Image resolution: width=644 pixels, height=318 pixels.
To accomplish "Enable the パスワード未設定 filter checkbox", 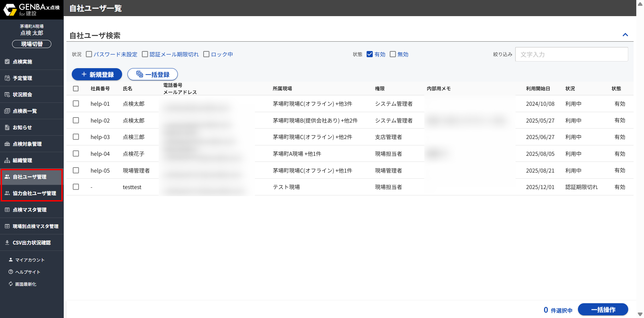I will coord(89,54).
